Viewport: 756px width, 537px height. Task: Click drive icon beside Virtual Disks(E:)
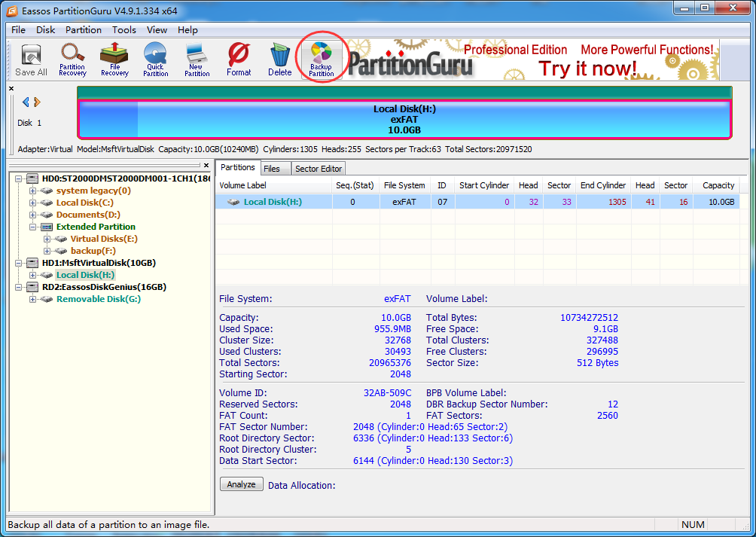click(61, 239)
